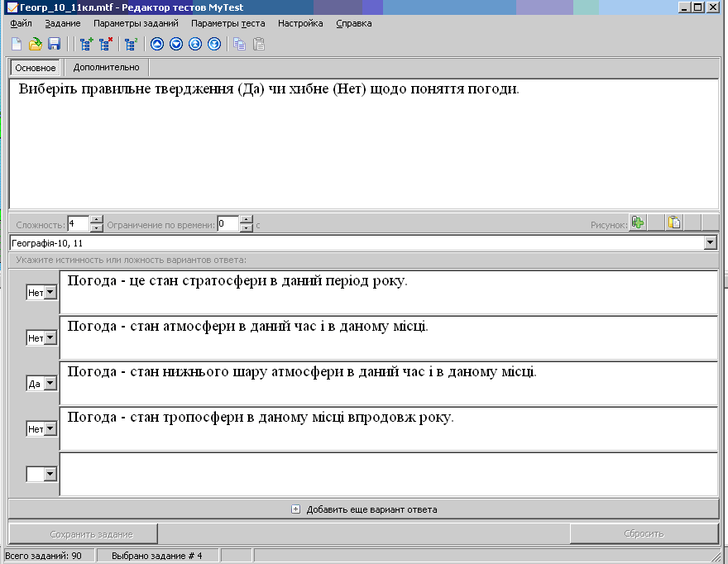
Task: Increase Сложность with up arrow
Action: pos(96,220)
